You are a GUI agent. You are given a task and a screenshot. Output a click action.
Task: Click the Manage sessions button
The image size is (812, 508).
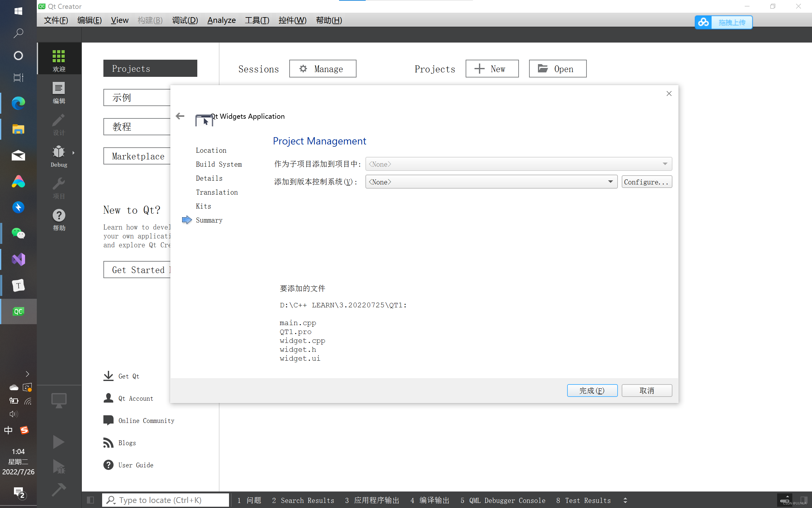point(323,69)
